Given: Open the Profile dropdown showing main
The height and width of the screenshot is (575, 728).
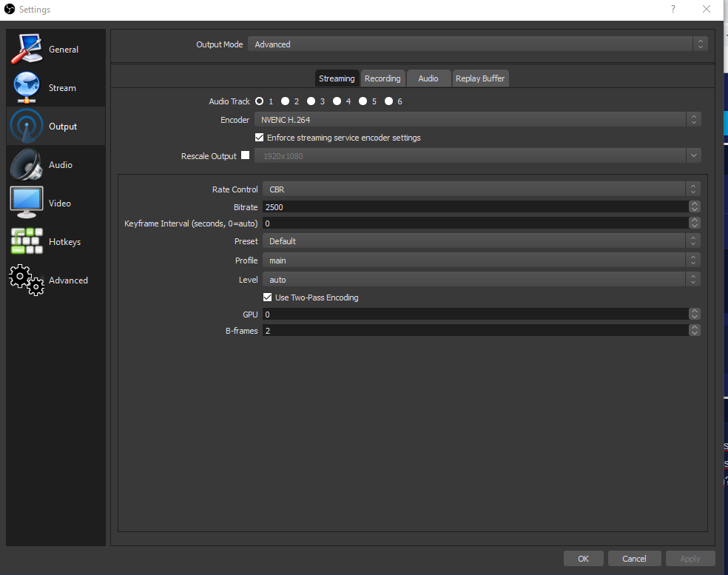Looking at the screenshot, I should [482, 260].
